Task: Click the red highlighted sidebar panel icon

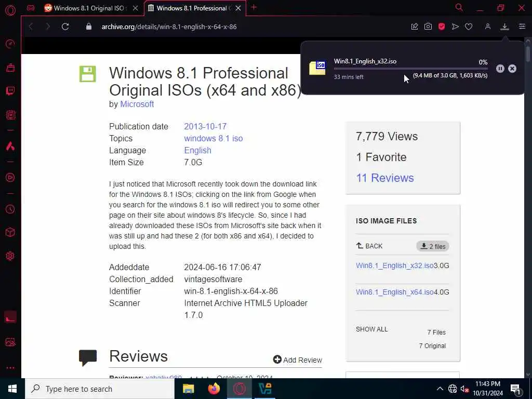Action: (x=10, y=316)
